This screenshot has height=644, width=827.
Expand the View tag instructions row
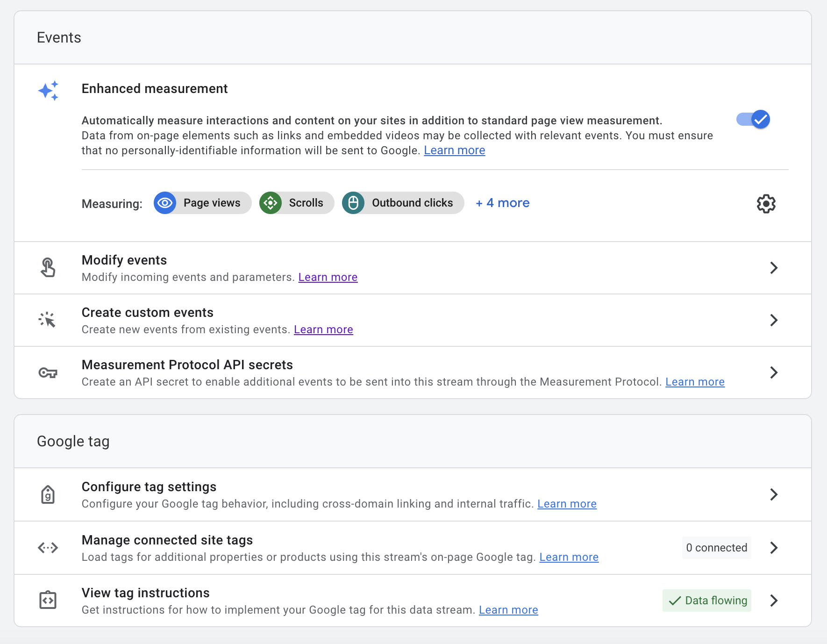click(774, 600)
